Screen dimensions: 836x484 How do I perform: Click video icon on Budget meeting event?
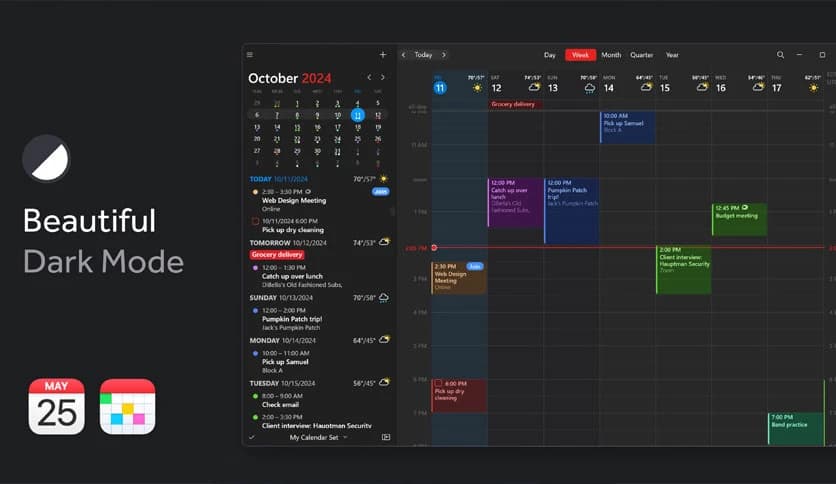click(x=745, y=207)
